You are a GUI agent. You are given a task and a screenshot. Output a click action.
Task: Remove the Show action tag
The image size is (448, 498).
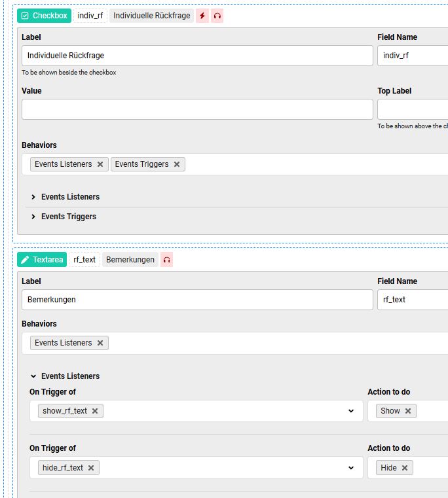tap(408, 411)
